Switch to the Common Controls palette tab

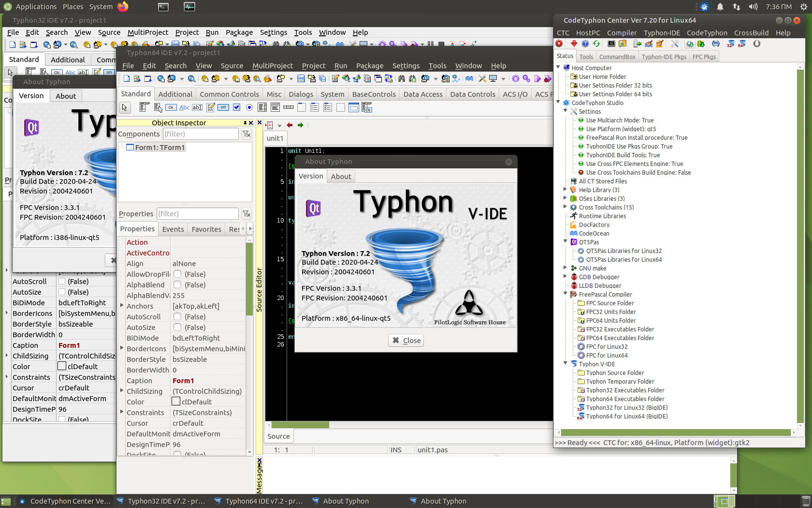click(229, 94)
